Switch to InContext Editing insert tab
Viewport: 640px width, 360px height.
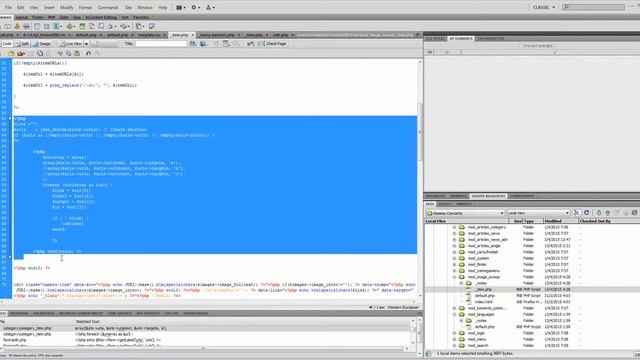101,18
